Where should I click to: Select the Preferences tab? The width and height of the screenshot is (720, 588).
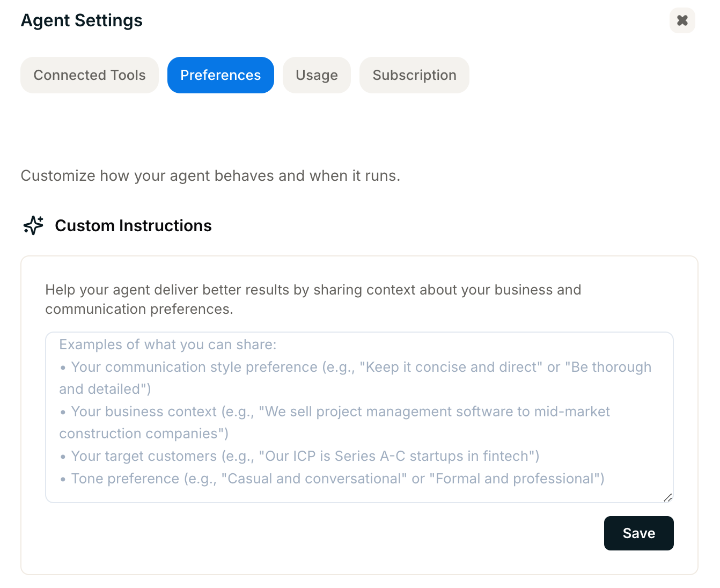pos(221,75)
